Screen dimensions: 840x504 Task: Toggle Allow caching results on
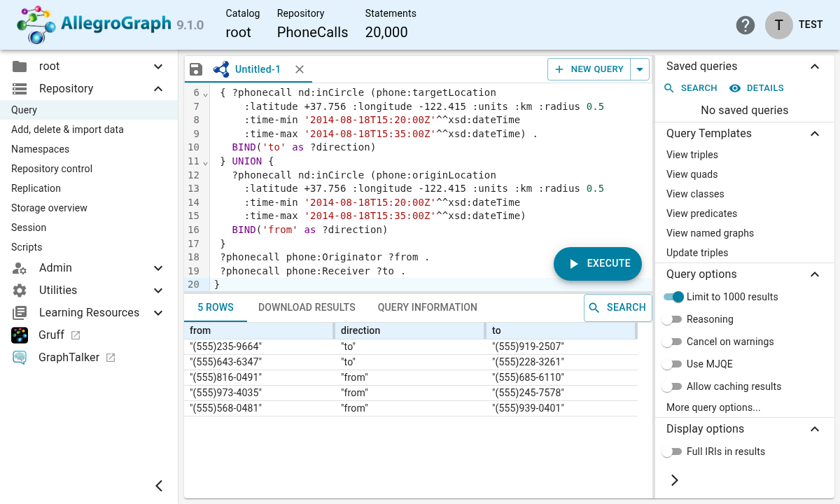672,386
